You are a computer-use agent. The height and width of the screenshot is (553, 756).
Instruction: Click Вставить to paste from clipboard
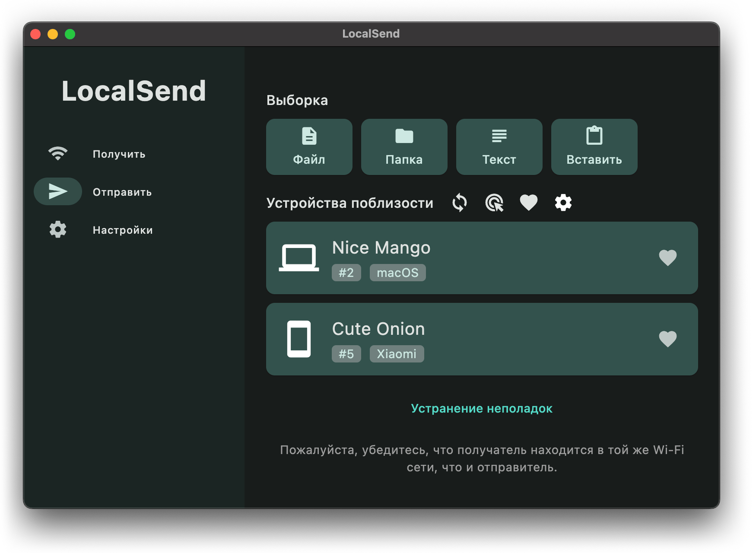(x=594, y=147)
